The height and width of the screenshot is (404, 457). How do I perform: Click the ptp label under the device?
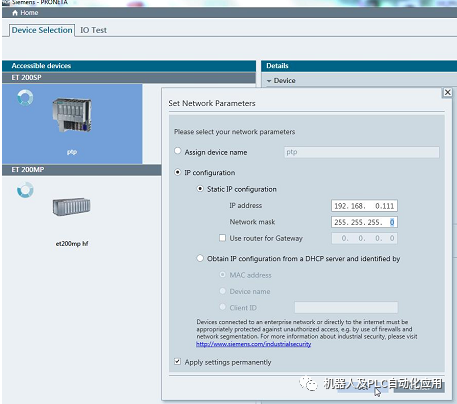72,152
